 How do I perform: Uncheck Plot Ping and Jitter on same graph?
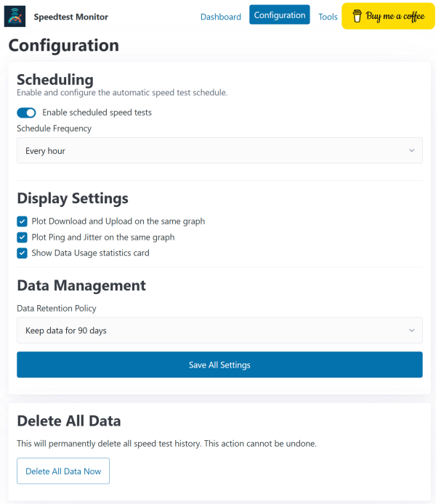pos(23,237)
